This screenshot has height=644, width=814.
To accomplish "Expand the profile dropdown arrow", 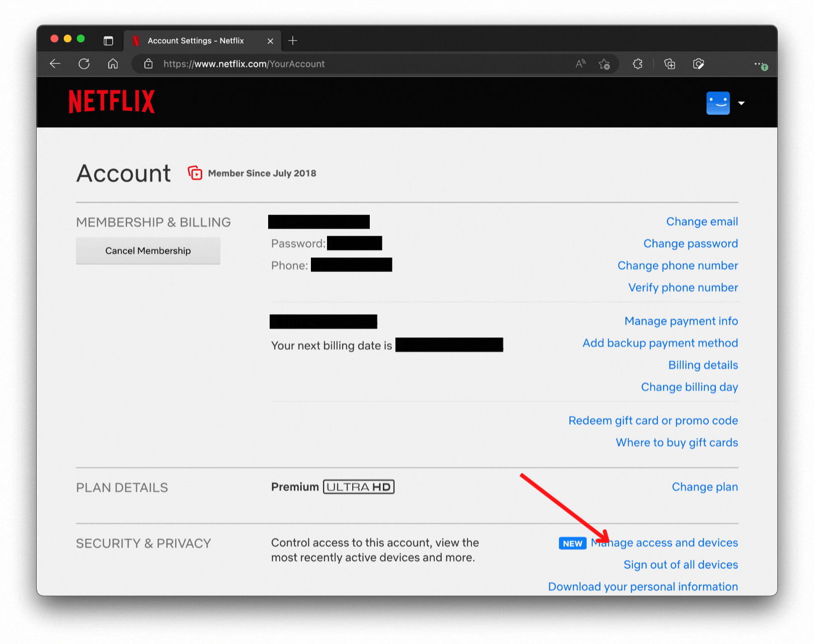I will (x=741, y=103).
